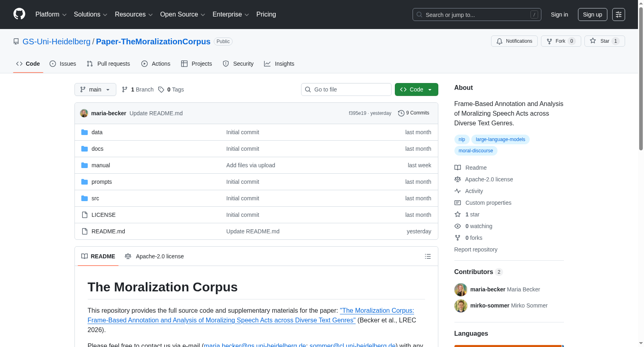Open the main branch selector dropdown
Viewport: 644px width, 347px height.
[x=95, y=89]
